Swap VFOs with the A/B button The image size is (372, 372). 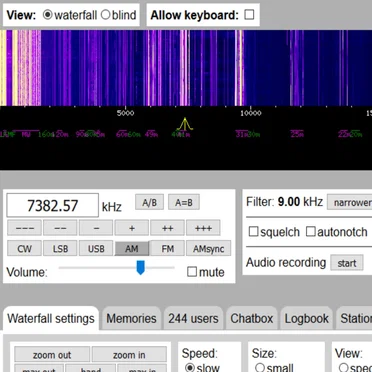149,202
